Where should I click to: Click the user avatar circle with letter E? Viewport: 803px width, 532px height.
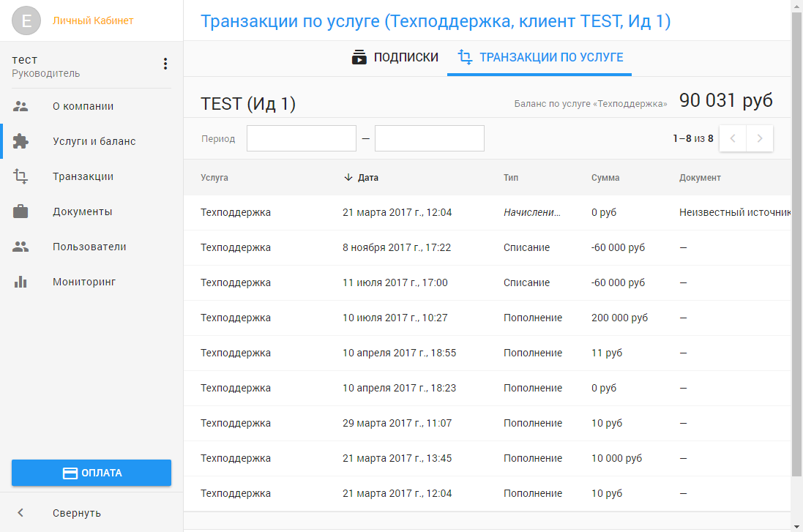pyautogui.click(x=27, y=20)
